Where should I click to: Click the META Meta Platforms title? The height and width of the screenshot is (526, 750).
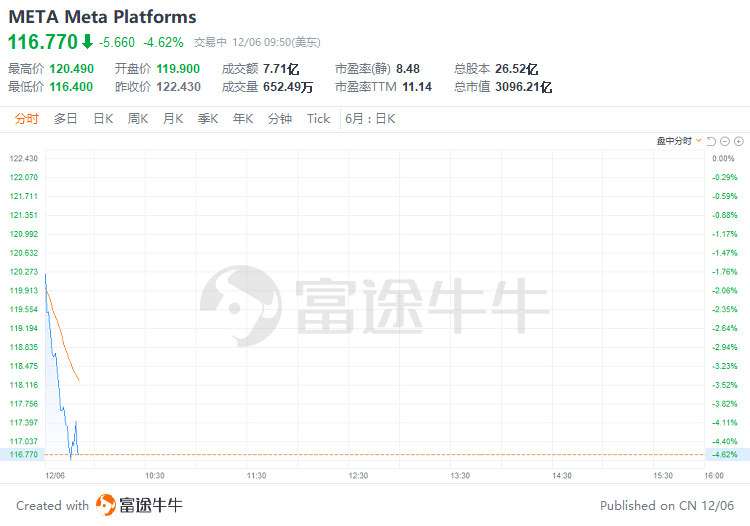[x=102, y=17]
